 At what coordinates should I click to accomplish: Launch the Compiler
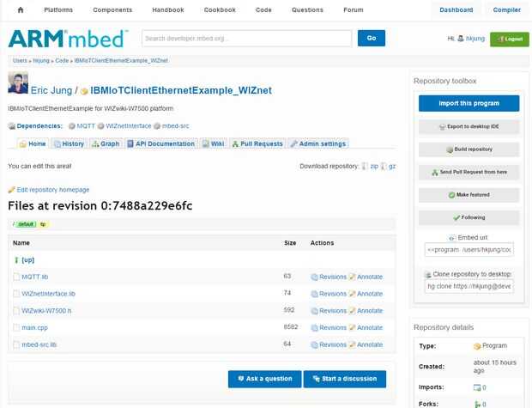coord(507,9)
